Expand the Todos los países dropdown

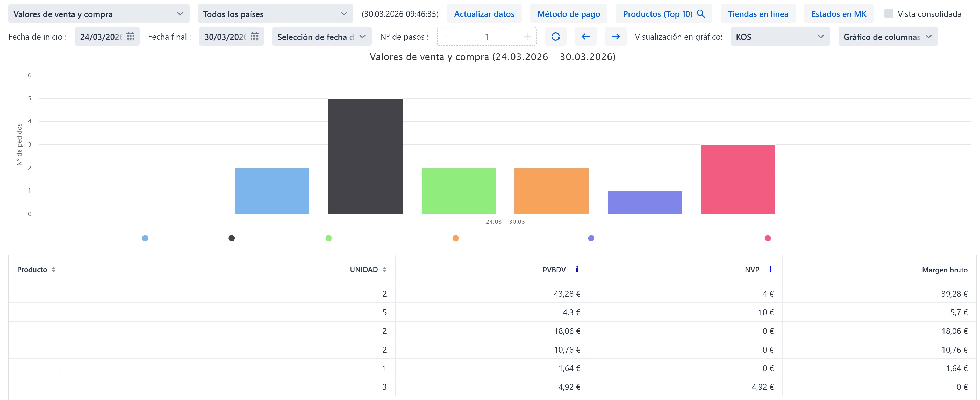tap(275, 14)
